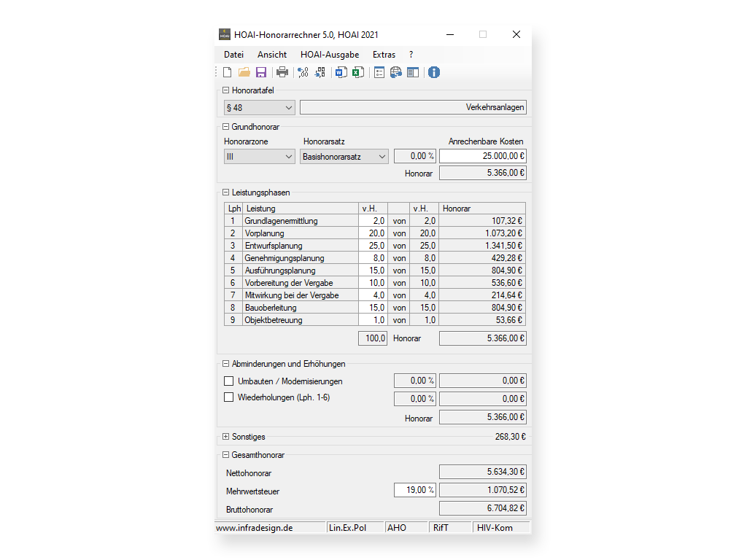
Task: Click the HIV-Kom status bar button
Action: (x=495, y=528)
